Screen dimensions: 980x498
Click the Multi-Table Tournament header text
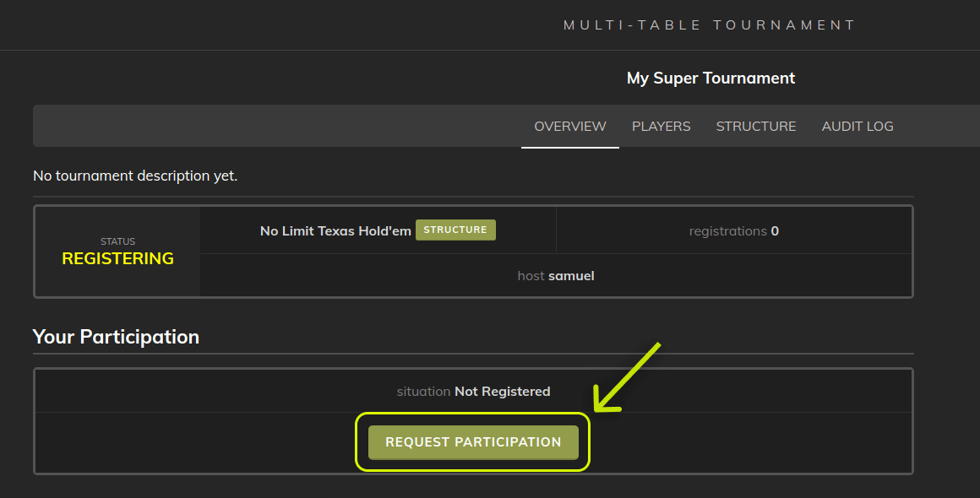click(x=710, y=25)
